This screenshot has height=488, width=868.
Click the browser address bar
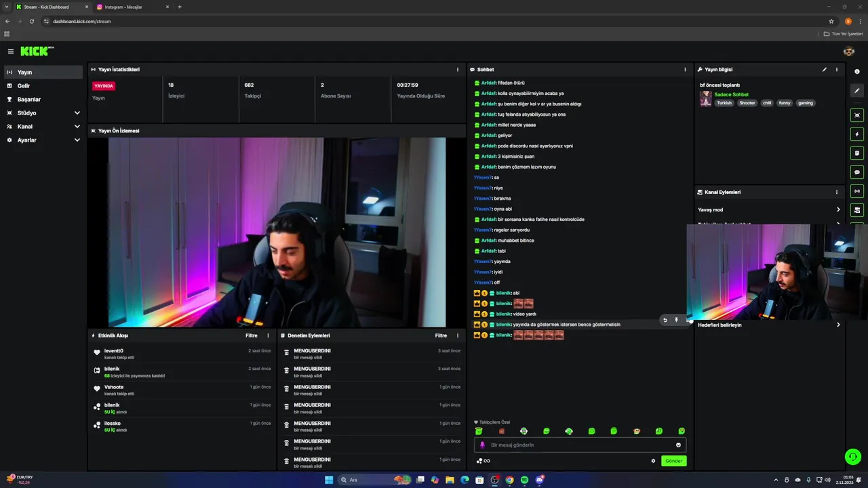[434, 21]
